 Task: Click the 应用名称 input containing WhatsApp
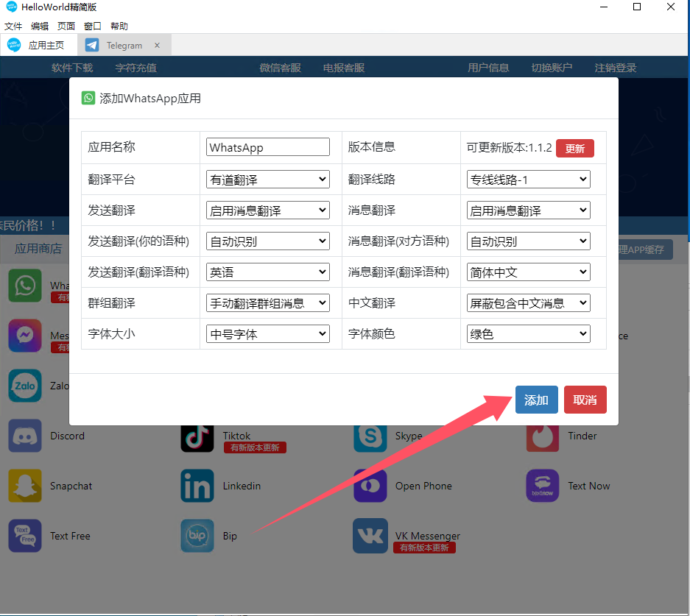[267, 147]
